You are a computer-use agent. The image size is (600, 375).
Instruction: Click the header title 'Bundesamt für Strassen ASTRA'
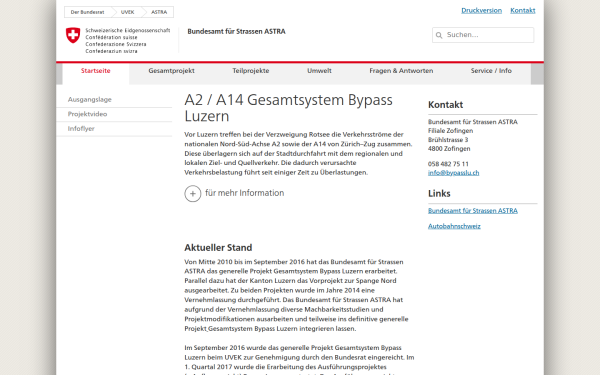pos(236,31)
